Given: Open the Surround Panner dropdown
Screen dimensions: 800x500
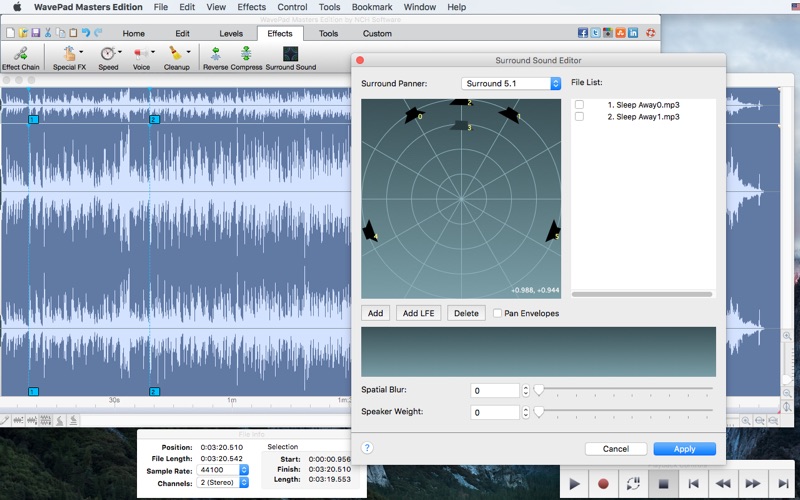Looking at the screenshot, I should pyautogui.click(x=511, y=83).
